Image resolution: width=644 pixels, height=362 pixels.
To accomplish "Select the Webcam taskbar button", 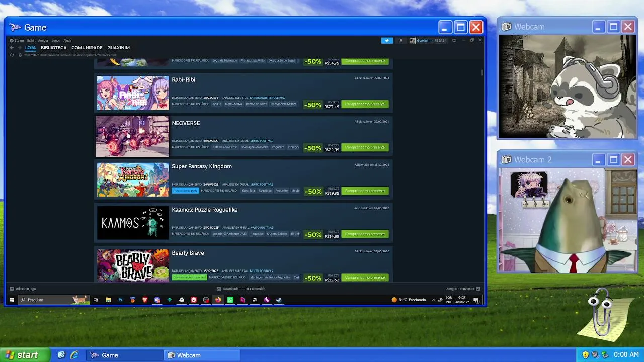I will pyautogui.click(x=202, y=355).
